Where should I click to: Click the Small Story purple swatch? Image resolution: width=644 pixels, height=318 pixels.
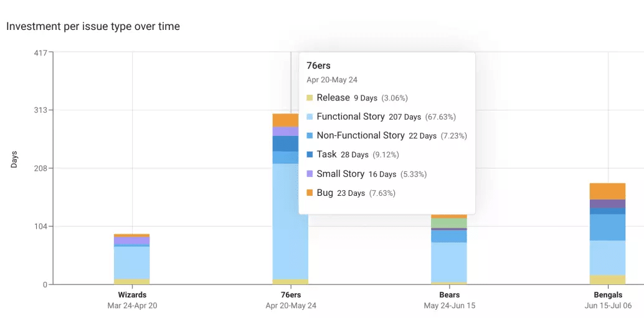click(310, 174)
